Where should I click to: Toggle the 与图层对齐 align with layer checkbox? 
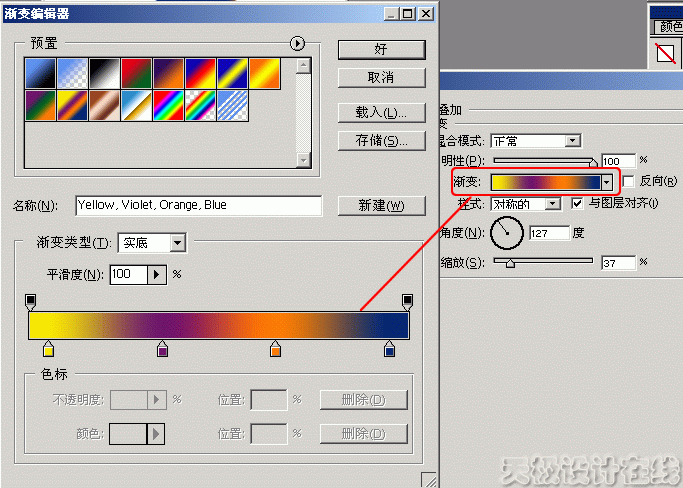click(x=577, y=203)
